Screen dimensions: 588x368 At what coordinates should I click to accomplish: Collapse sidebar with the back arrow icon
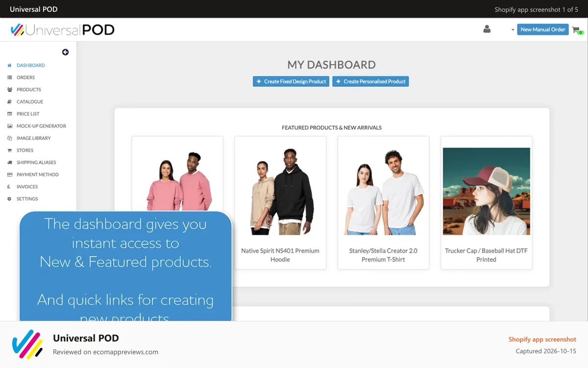coord(65,53)
